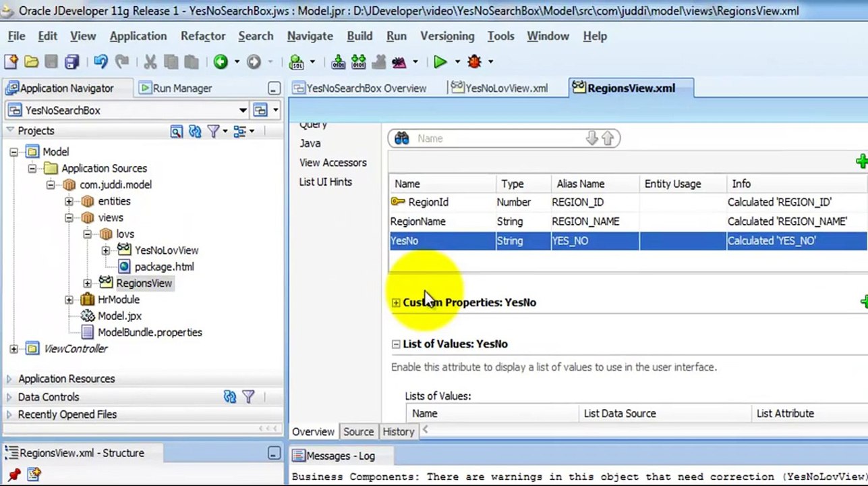868x486 pixels.
Task: Expand the RegionsView tree node
Action: 87,283
